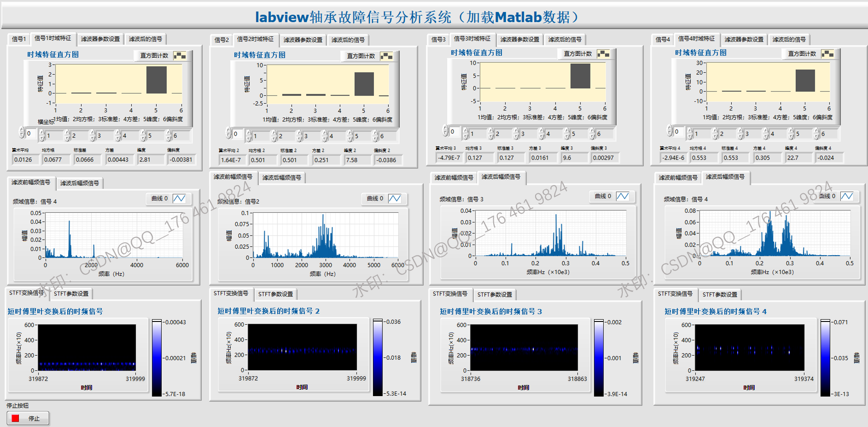
Task: Select STFT变换信号 tab in the third column
Action: 450,294
